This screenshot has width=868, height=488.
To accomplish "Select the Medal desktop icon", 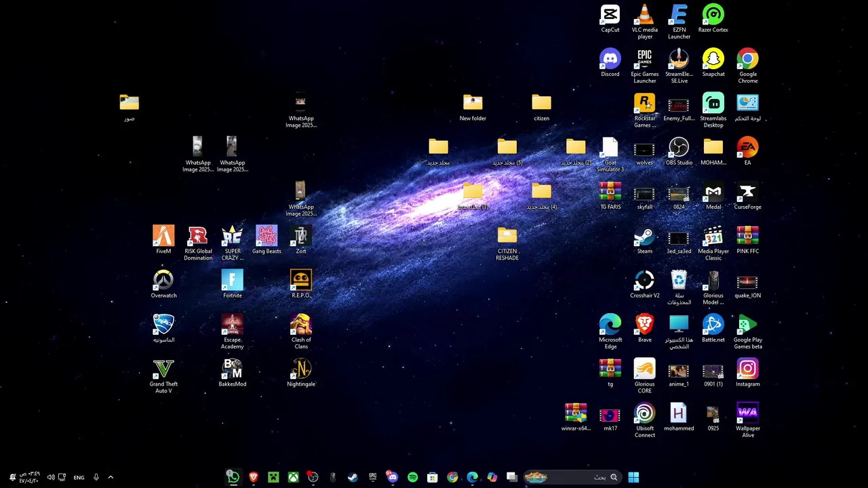I will pyautogui.click(x=713, y=196).
